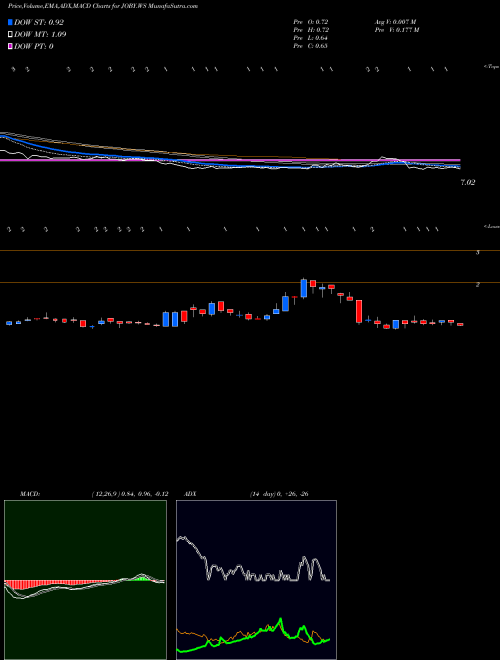Select the 'DOW MT: 1.09' label

(x=40, y=35)
